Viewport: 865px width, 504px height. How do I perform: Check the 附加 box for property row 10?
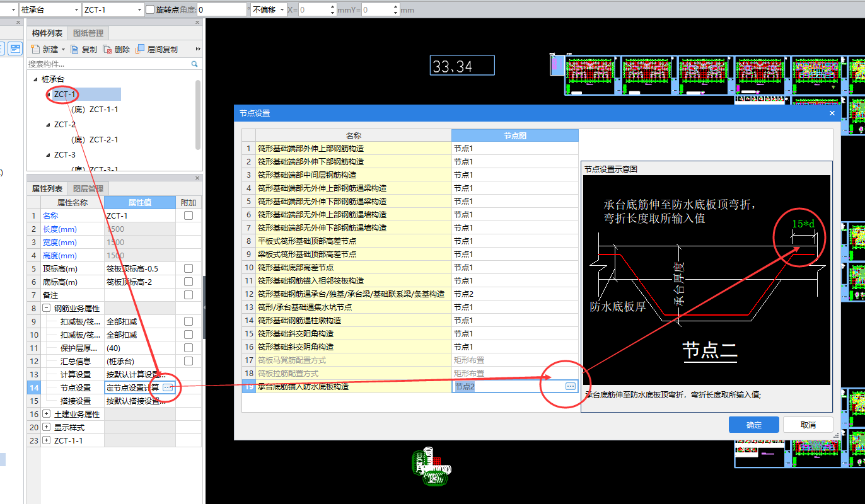[x=189, y=335]
